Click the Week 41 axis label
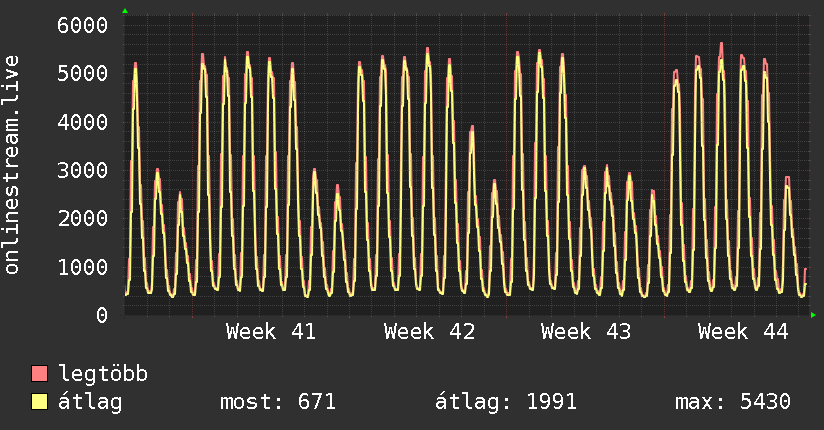This screenshot has height=430, width=824. click(271, 332)
